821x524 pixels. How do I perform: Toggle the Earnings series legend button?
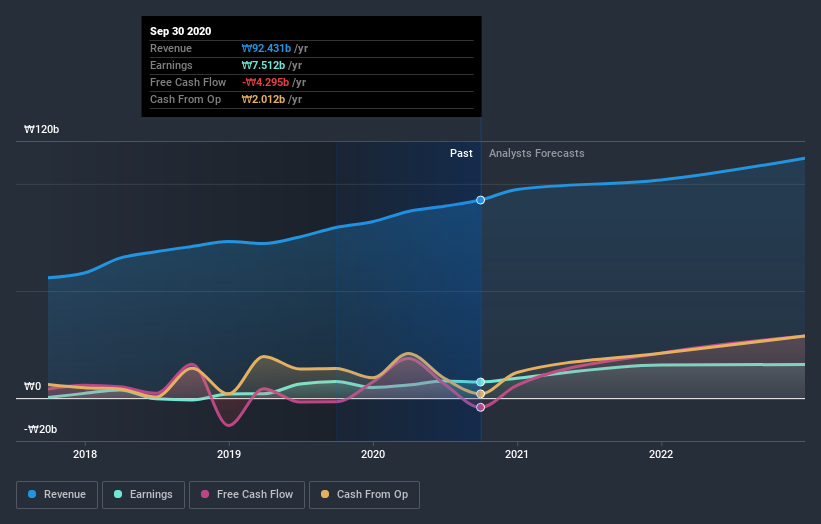coord(143,495)
